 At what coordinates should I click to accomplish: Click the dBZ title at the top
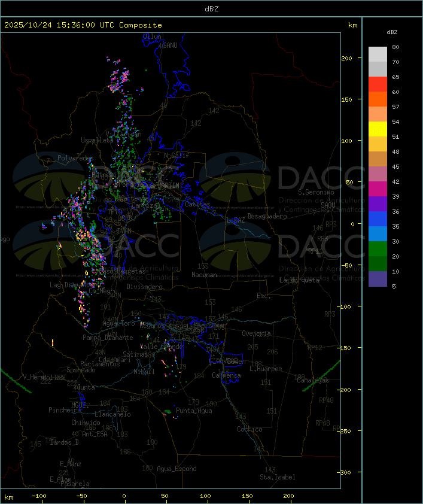[212, 9]
